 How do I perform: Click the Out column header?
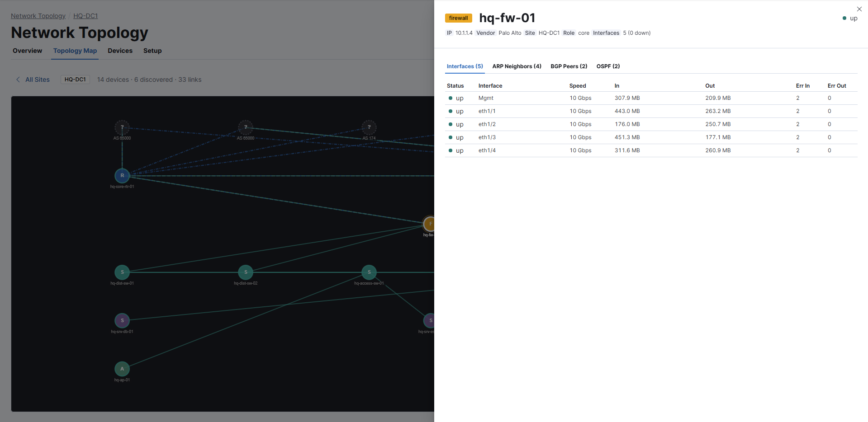coord(710,86)
